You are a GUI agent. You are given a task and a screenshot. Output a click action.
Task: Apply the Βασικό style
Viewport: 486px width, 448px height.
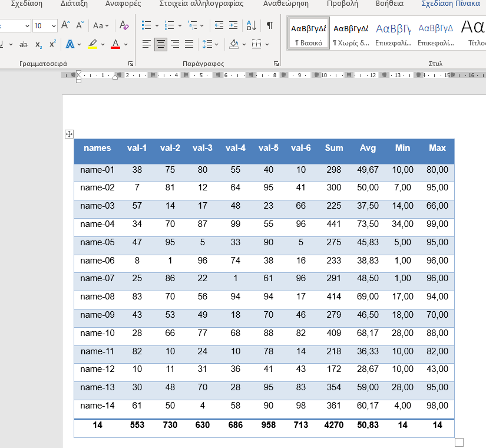pyautogui.click(x=309, y=33)
